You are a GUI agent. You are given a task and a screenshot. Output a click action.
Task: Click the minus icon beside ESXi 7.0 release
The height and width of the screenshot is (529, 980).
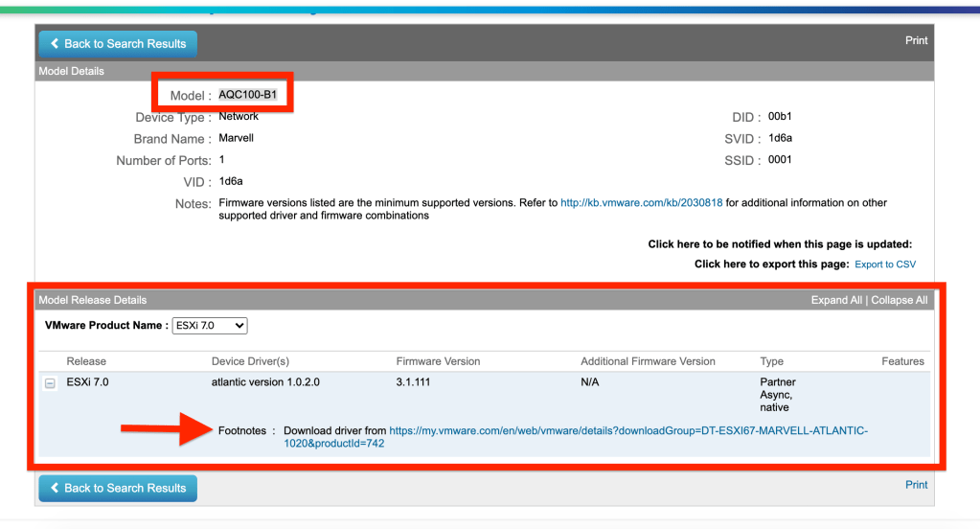pyautogui.click(x=50, y=383)
